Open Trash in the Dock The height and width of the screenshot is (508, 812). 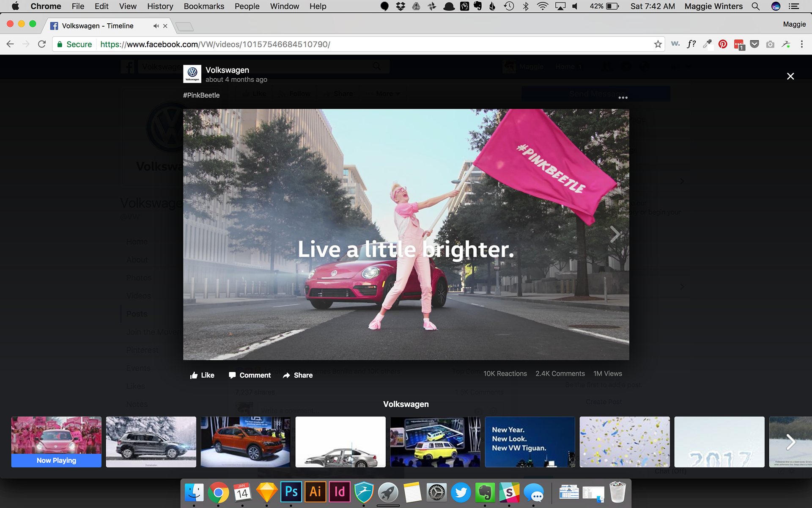618,492
